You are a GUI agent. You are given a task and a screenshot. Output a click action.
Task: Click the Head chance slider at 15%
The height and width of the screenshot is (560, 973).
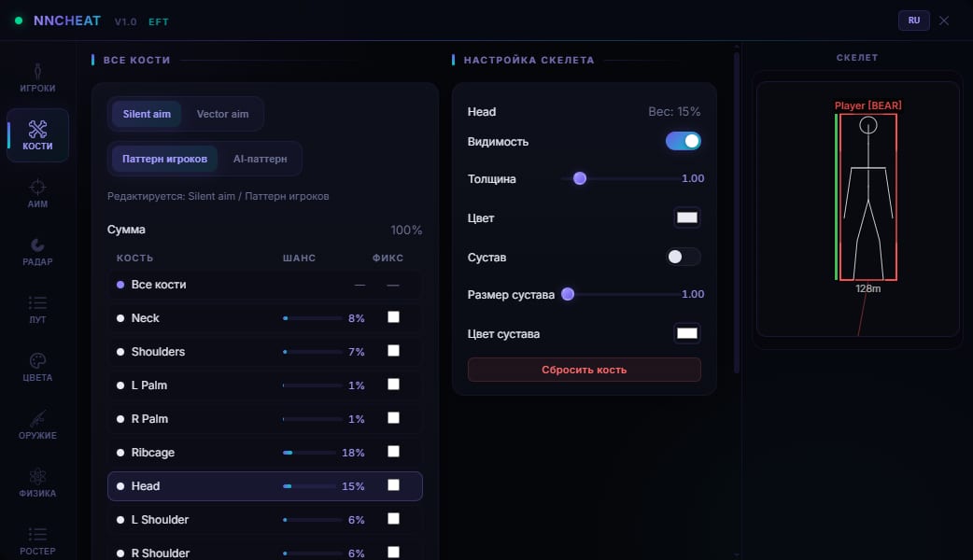coord(309,486)
